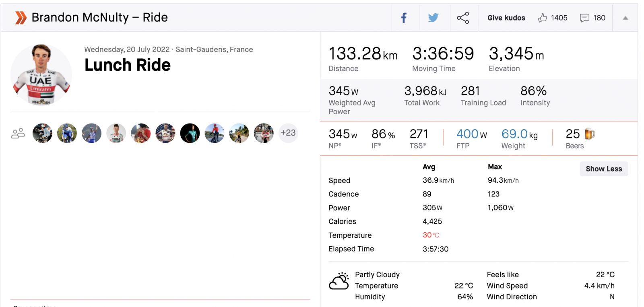This screenshot has width=644, height=307.
Task: Click the orange Strava chevron logo
Action: pyautogui.click(x=21, y=18)
